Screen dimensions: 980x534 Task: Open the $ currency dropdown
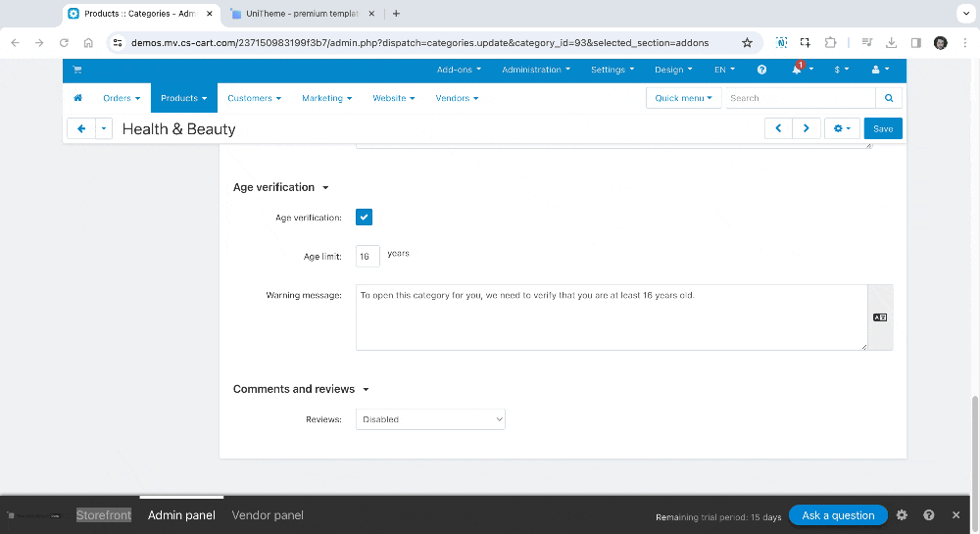tap(841, 70)
